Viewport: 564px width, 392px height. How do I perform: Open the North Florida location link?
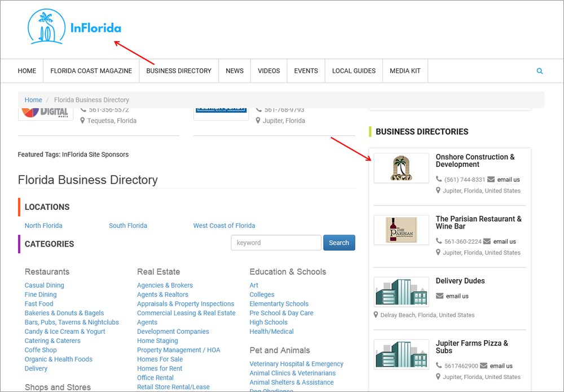coord(43,225)
